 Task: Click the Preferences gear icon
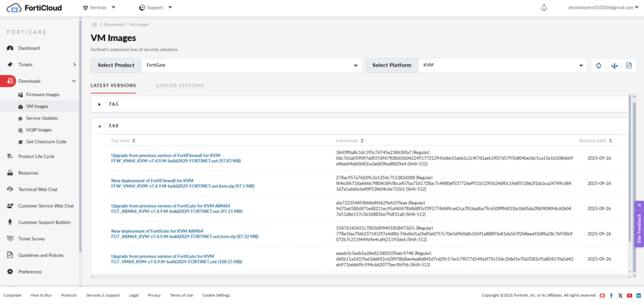(x=10, y=271)
